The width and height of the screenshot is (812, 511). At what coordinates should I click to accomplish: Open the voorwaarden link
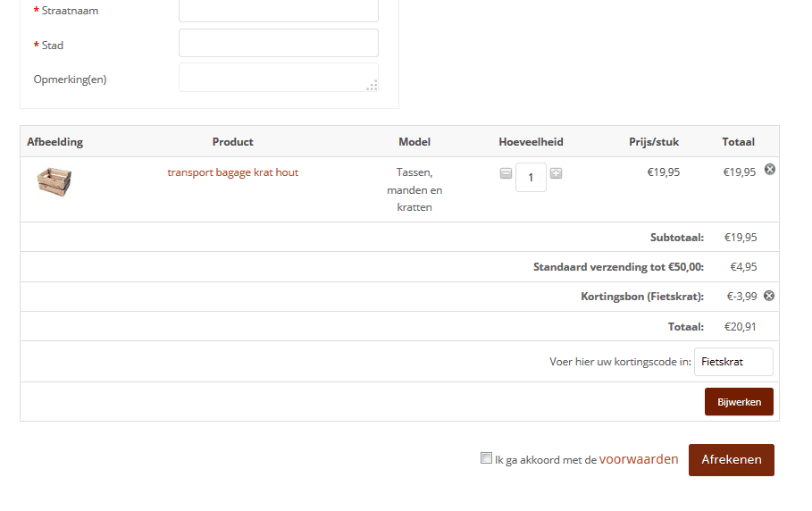coord(638,459)
